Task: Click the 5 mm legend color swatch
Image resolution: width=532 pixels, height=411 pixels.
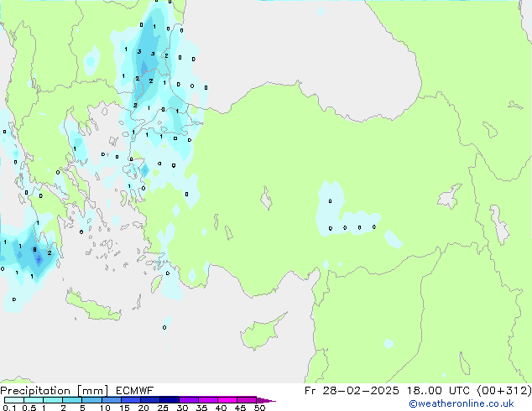Action: coord(91,400)
